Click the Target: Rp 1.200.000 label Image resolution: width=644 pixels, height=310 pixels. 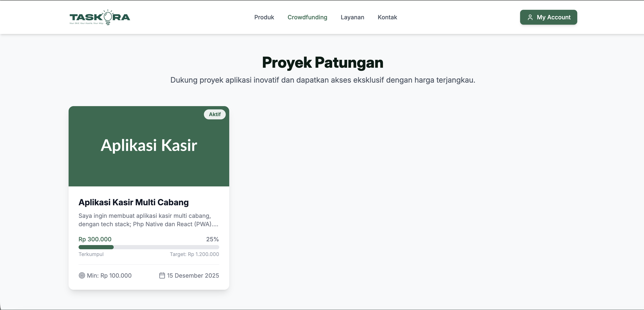[x=194, y=254]
